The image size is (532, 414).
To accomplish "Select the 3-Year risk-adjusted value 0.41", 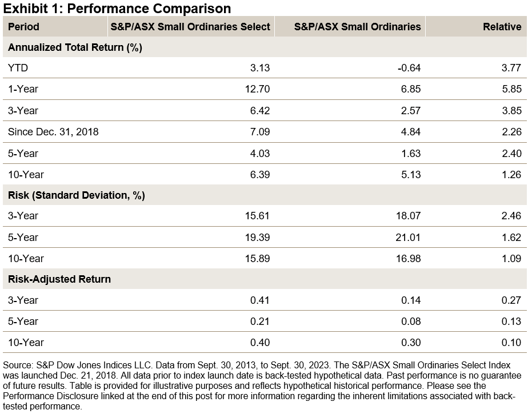I will (x=260, y=300).
